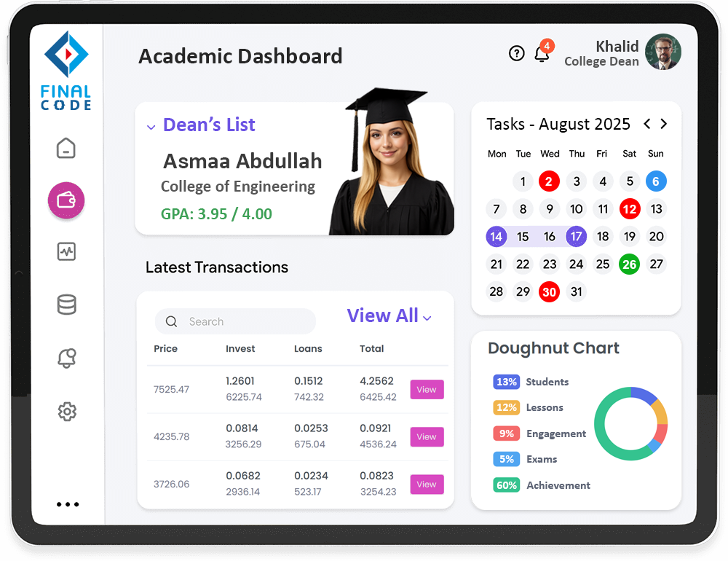Collapse the Dean's List chevron
Image resolution: width=728 pixels, height=561 pixels.
(x=151, y=127)
